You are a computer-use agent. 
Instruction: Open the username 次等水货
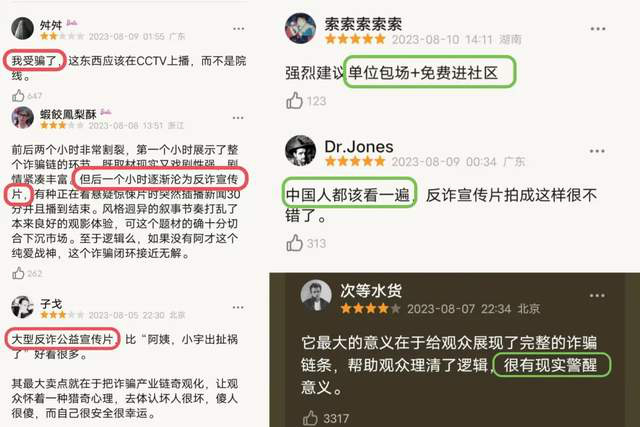(371, 291)
